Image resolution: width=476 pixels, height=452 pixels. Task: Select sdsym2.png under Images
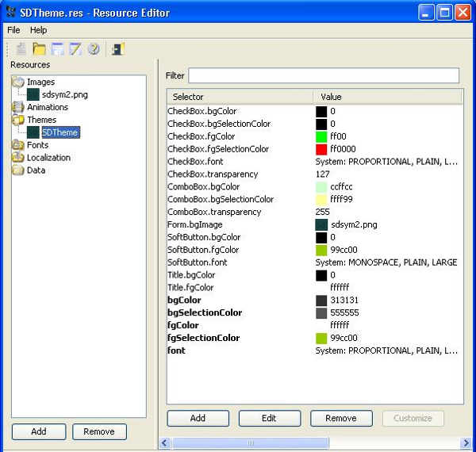[65, 94]
